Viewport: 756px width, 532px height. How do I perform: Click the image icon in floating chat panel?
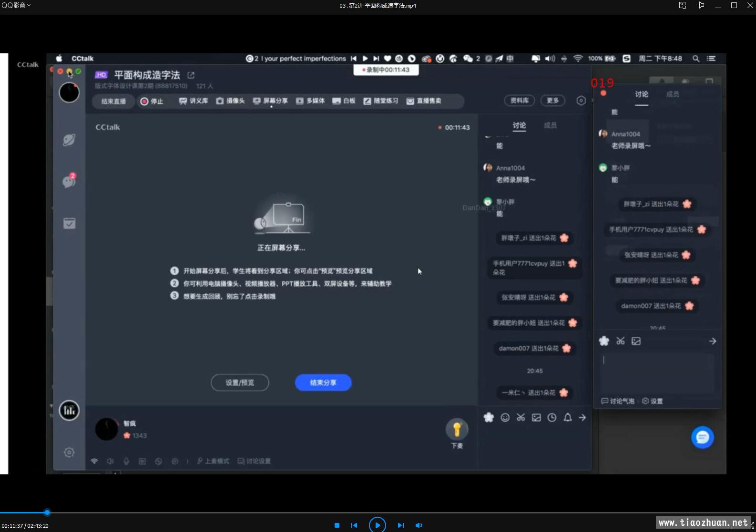click(636, 341)
